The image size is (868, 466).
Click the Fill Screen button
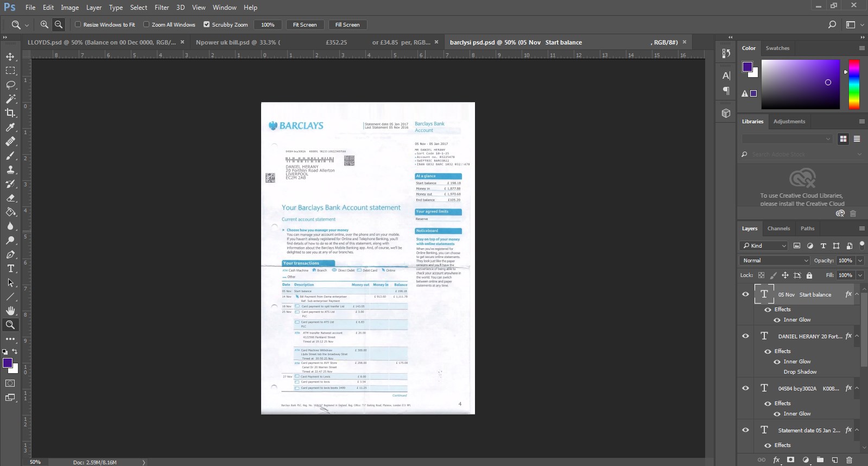(347, 24)
